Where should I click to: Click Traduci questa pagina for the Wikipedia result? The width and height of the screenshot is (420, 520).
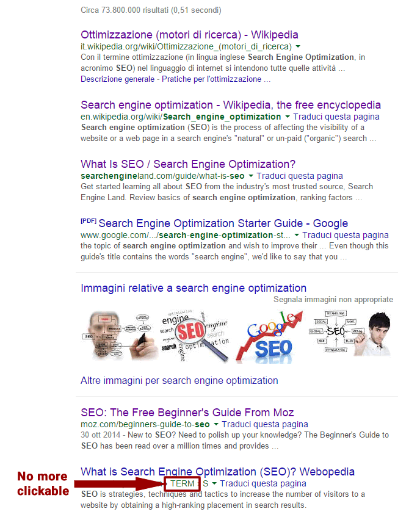336,117
